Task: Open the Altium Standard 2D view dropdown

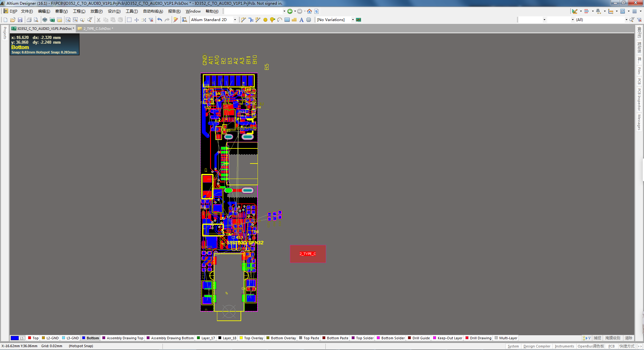Action: (235, 19)
